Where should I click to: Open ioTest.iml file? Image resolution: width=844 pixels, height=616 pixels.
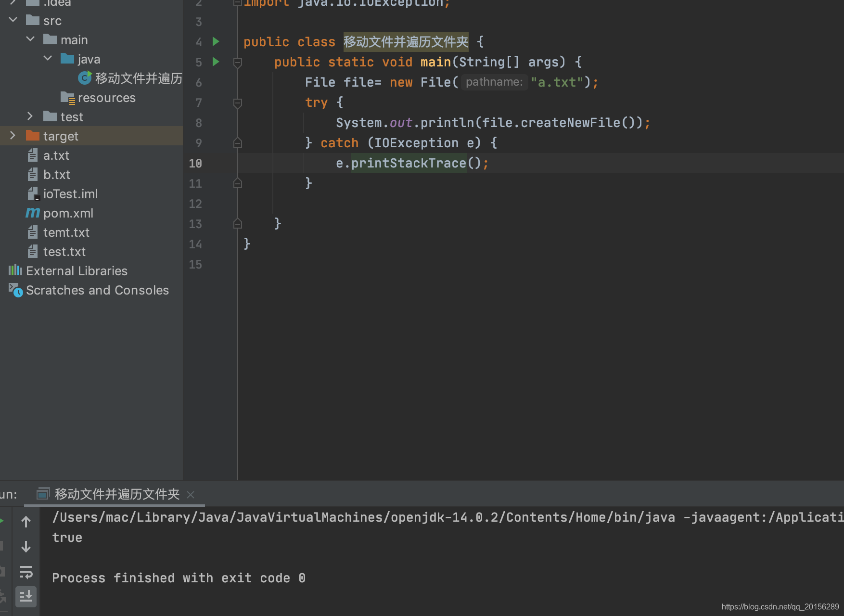[x=70, y=194]
